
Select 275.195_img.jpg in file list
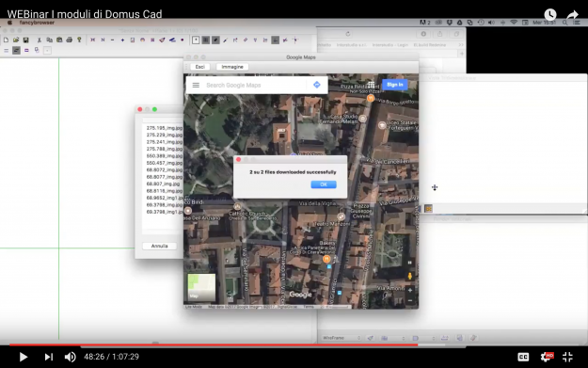tap(165, 128)
